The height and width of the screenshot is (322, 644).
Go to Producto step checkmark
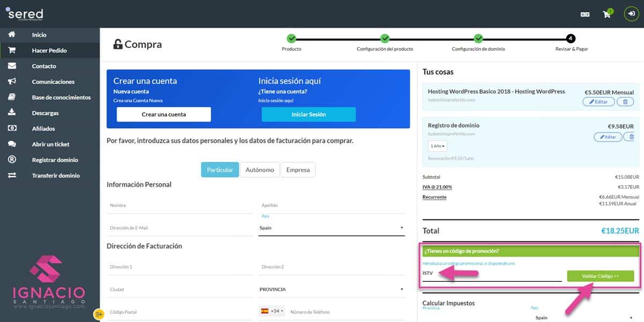click(x=291, y=38)
